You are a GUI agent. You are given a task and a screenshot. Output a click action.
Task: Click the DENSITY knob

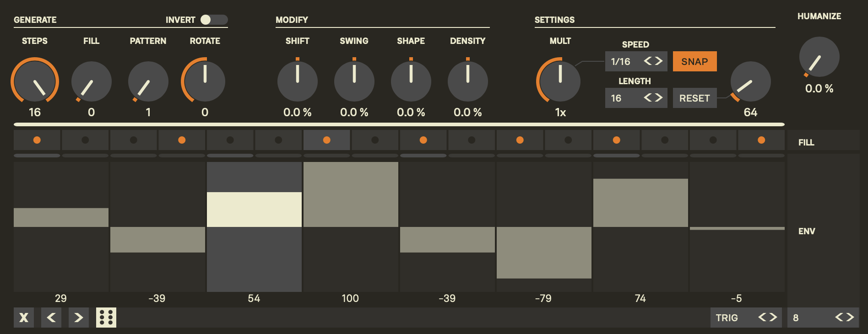[468, 81]
